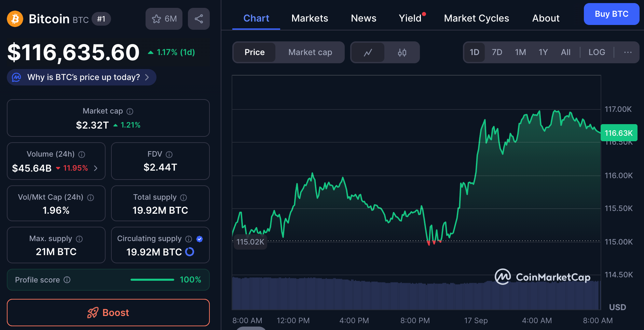The height and width of the screenshot is (330, 644).
Task: Expand Volume (24h) details chevron
Action: coord(96,168)
